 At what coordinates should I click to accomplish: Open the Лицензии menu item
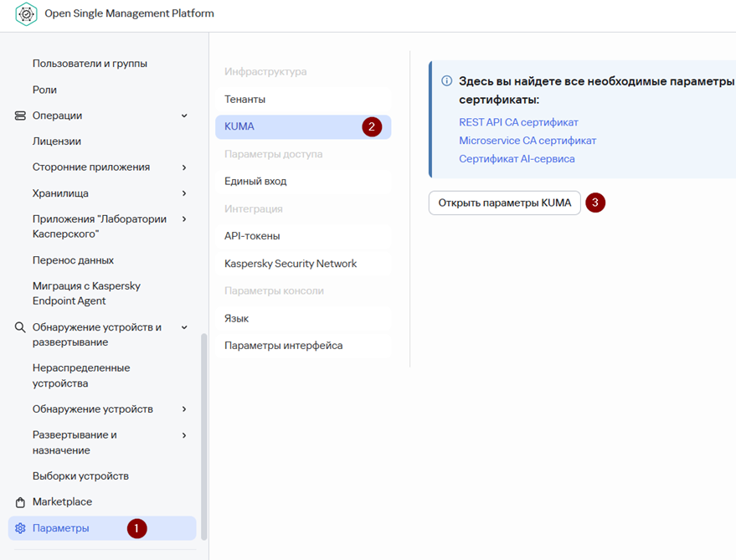[57, 141]
